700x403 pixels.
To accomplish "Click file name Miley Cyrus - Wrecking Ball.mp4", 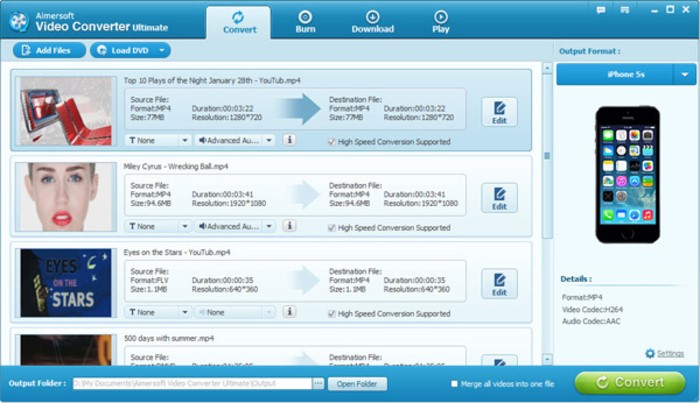I will 176,166.
